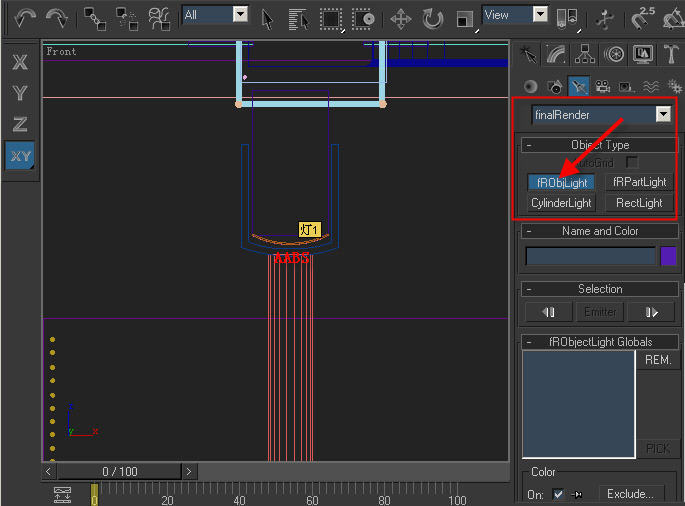Open the Cameras category icon
Image resolution: width=685 pixels, height=506 pixels.
602,86
